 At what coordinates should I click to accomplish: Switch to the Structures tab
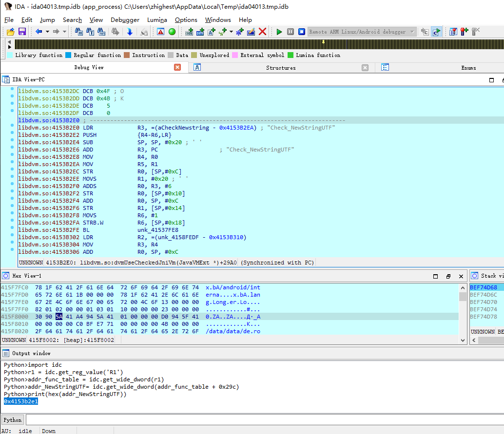coord(281,68)
